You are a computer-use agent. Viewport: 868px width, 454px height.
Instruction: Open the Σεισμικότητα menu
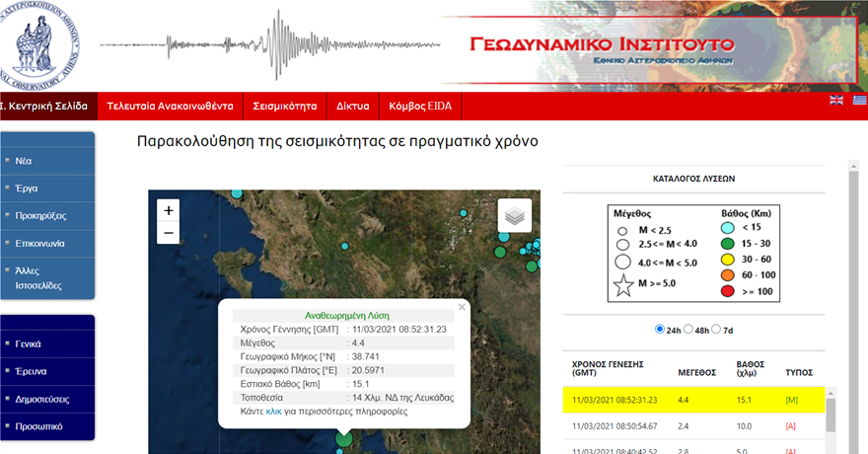[284, 106]
